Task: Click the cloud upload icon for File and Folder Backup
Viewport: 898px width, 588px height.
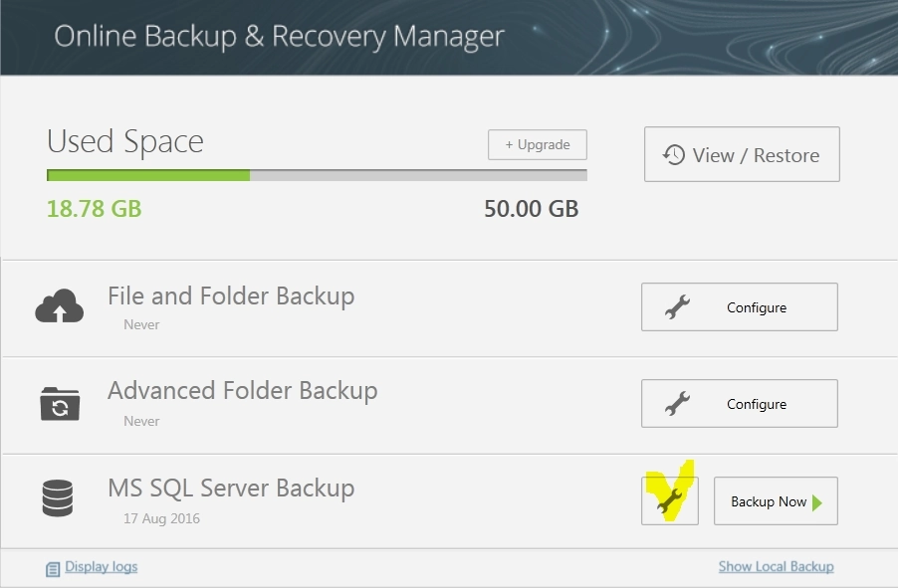Action: click(x=59, y=305)
